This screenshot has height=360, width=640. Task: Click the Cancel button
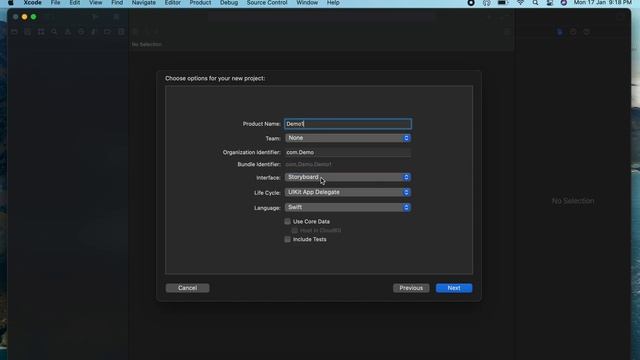(187, 288)
